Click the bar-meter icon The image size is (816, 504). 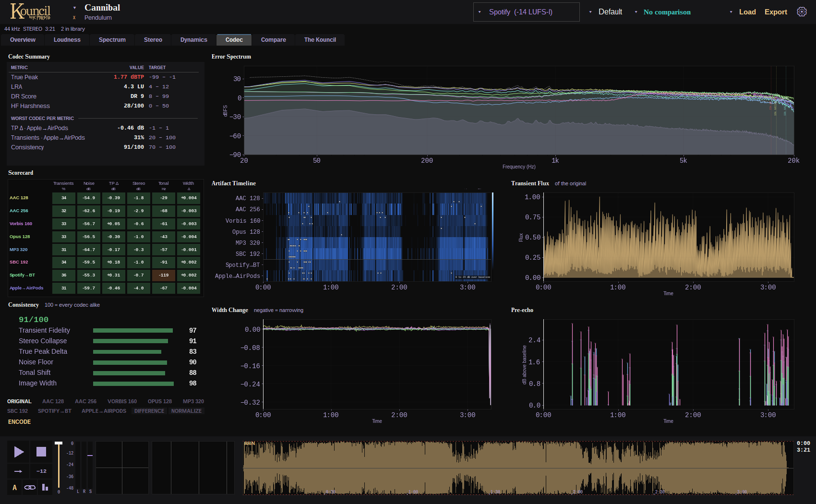45,487
